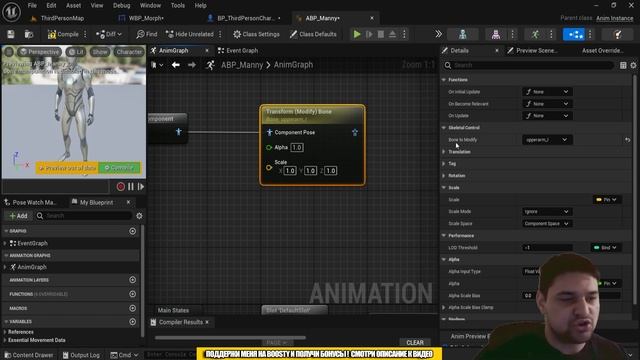
Task: Open viewport Show options
Action: click(100, 52)
